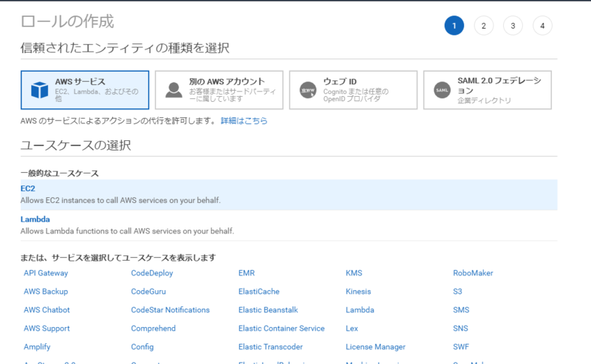
Task: Select the AWS サービス entity card
Action: [x=85, y=90]
